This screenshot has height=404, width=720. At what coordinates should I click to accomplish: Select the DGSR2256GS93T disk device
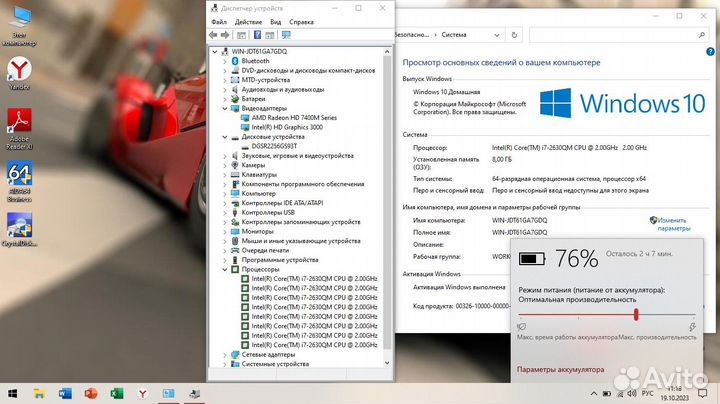tap(274, 146)
